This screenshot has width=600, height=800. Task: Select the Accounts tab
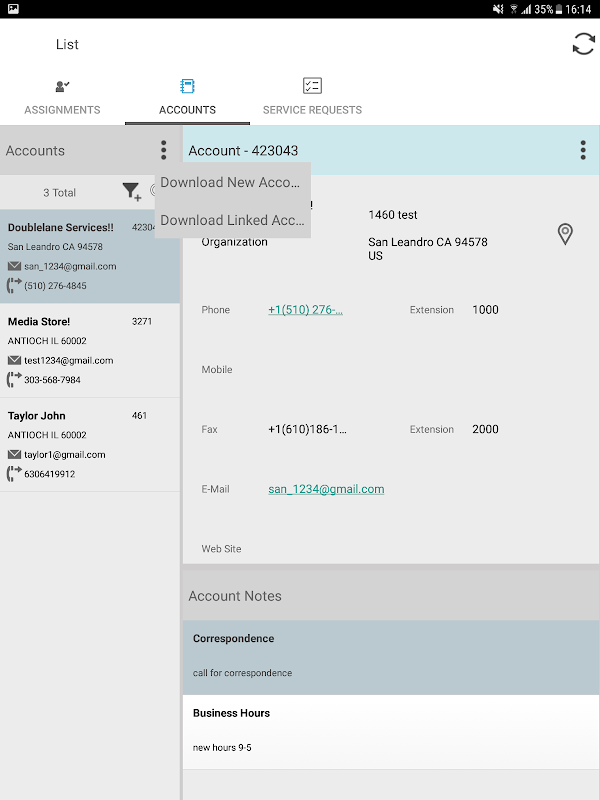[x=187, y=97]
